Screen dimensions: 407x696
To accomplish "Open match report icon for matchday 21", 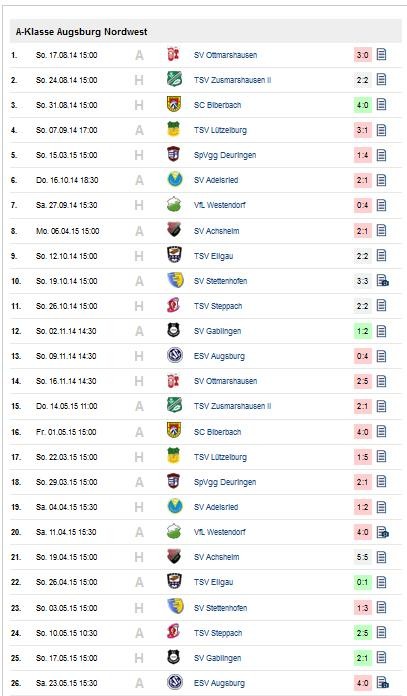I will pos(381,557).
